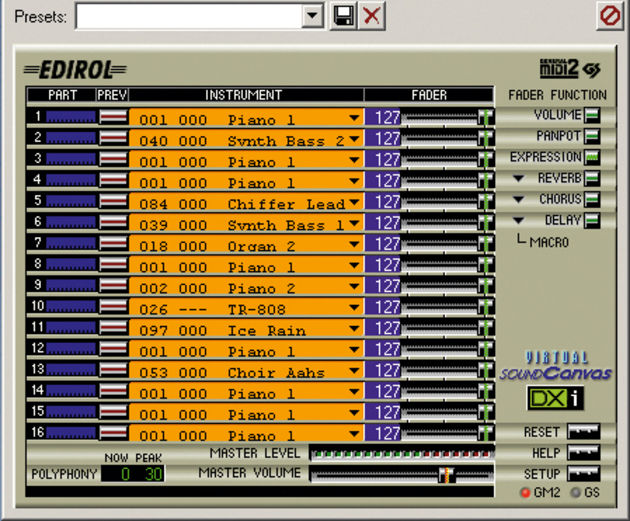
Task: Expand the REVERB macro arrow
Action: coord(519,178)
